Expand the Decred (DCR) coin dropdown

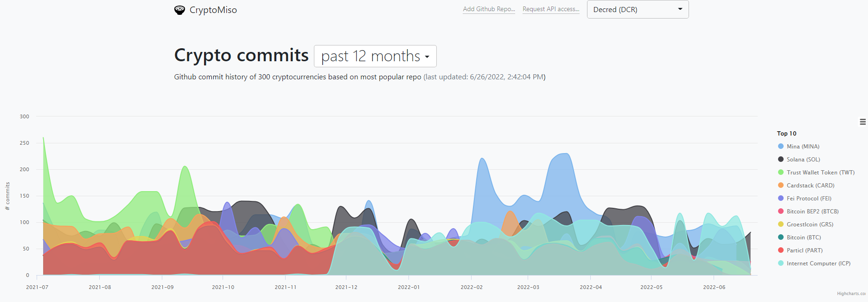(x=638, y=9)
